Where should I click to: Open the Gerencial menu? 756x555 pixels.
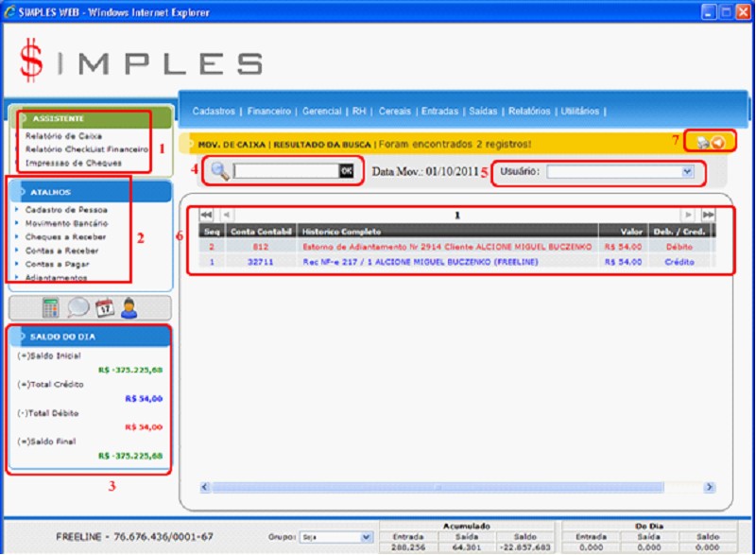321,111
